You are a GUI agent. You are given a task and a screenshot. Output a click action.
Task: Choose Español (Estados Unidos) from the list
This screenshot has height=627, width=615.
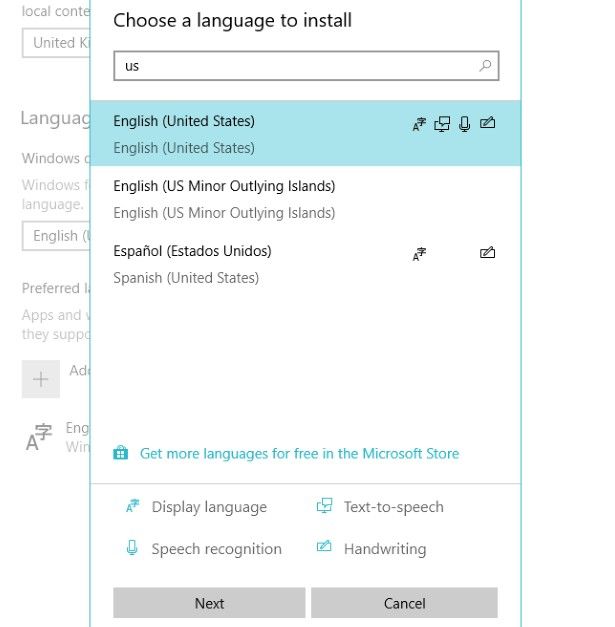coord(250,264)
